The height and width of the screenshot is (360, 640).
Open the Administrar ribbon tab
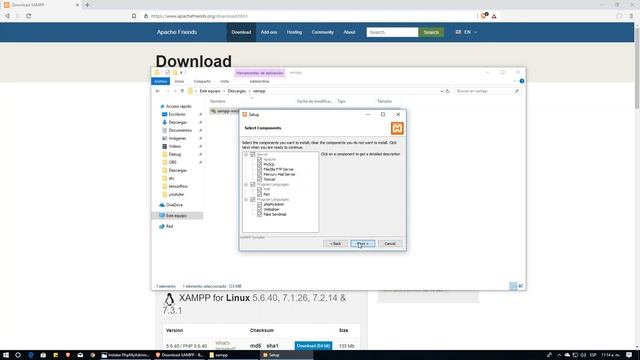coord(259,81)
